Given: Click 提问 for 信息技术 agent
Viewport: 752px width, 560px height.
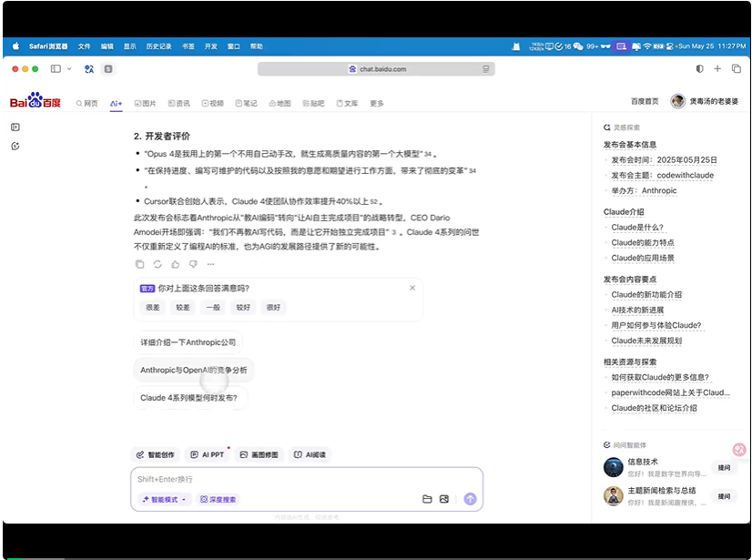Looking at the screenshot, I should tap(724, 467).
